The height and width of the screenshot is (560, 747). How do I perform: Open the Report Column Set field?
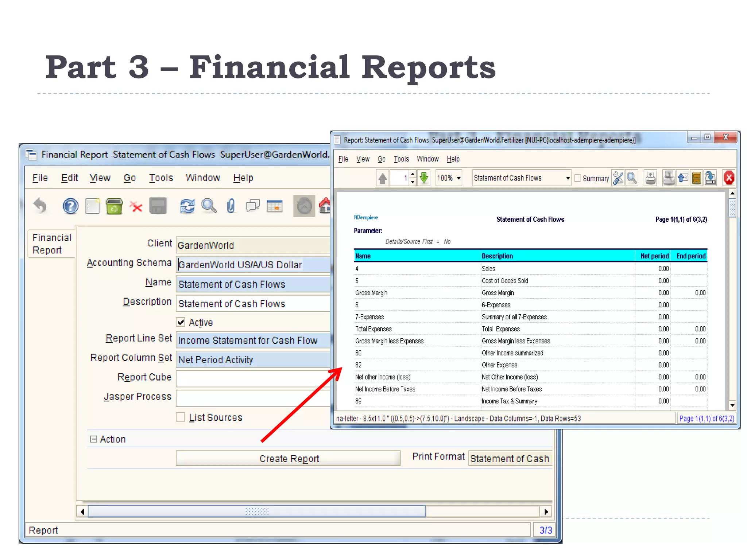tap(253, 360)
